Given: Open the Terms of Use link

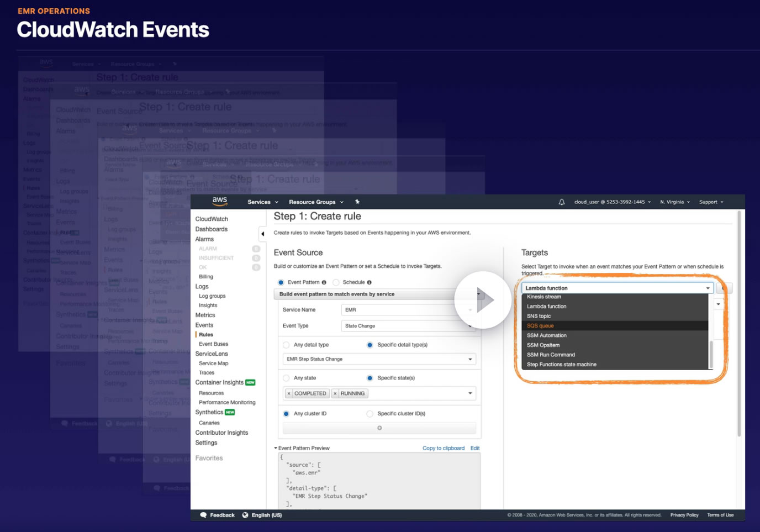Looking at the screenshot, I should click(720, 515).
